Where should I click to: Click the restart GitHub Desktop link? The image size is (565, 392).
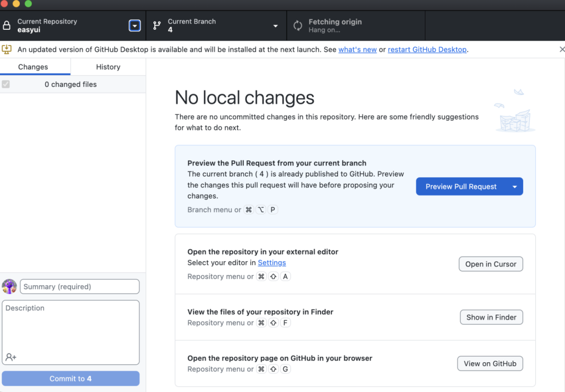click(x=427, y=50)
